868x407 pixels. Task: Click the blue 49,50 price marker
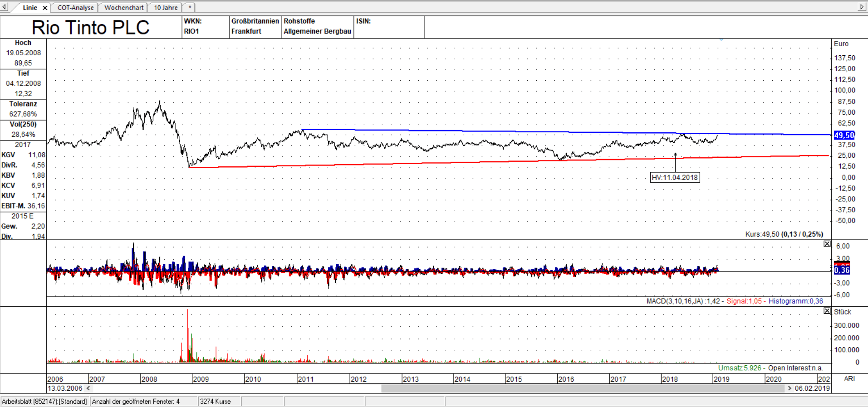844,135
